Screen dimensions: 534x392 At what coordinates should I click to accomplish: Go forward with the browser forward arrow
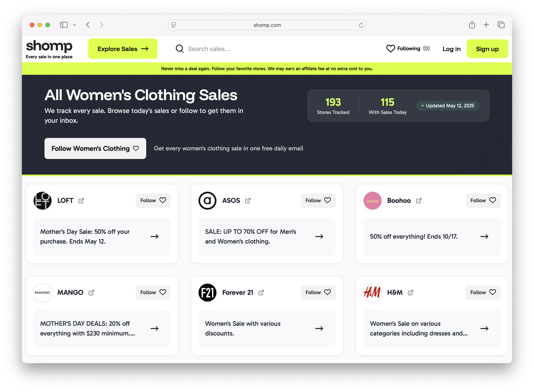pyautogui.click(x=101, y=25)
